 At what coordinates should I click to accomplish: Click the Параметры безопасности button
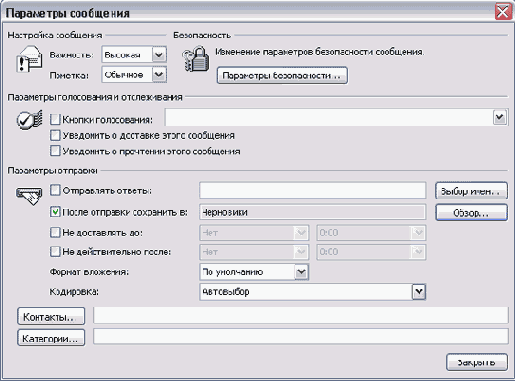click(282, 76)
